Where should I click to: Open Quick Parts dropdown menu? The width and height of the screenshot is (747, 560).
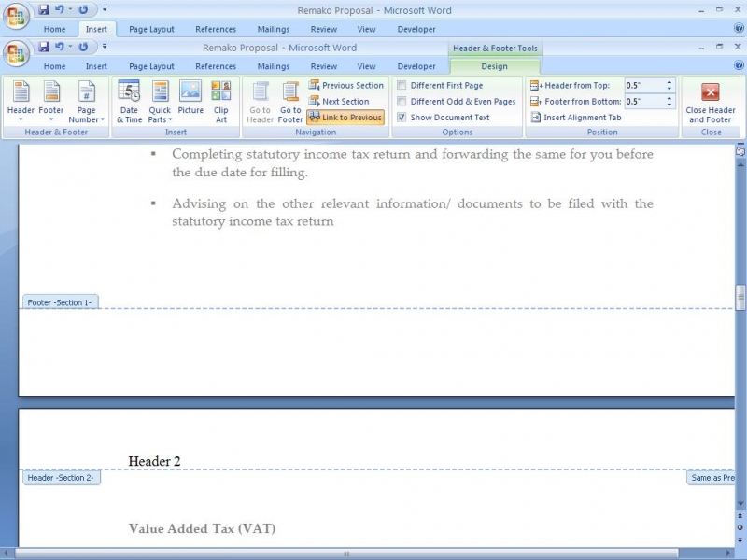coord(160,100)
